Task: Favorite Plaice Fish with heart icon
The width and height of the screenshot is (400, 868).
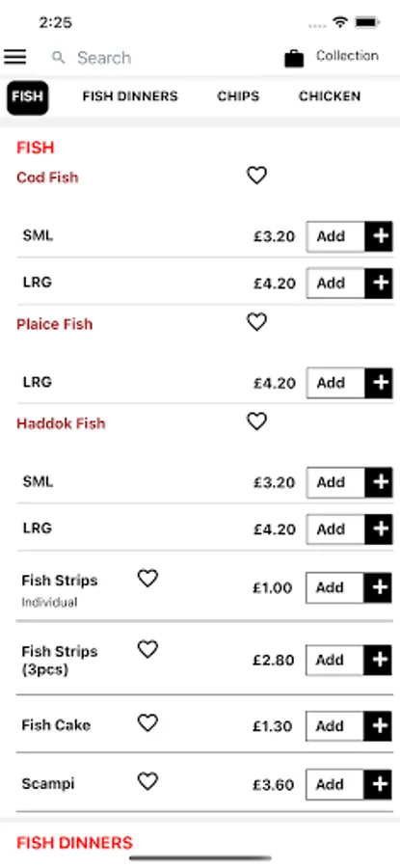Action: pyautogui.click(x=256, y=321)
